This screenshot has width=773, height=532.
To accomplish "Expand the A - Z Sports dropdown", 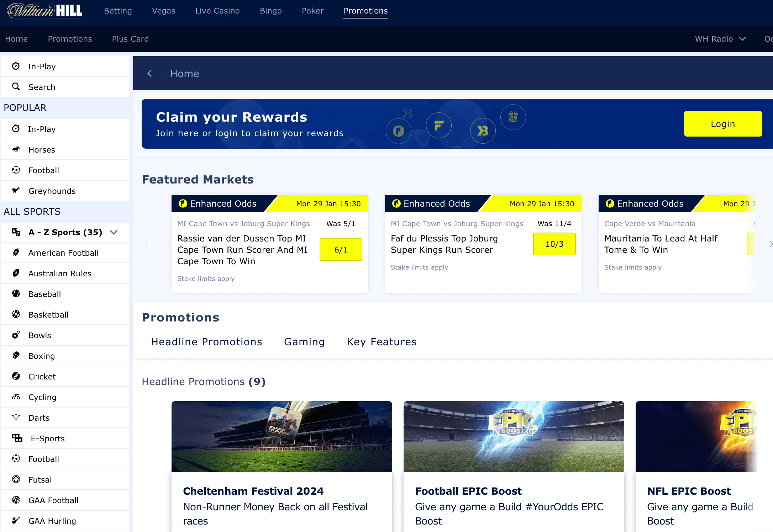I will point(114,232).
